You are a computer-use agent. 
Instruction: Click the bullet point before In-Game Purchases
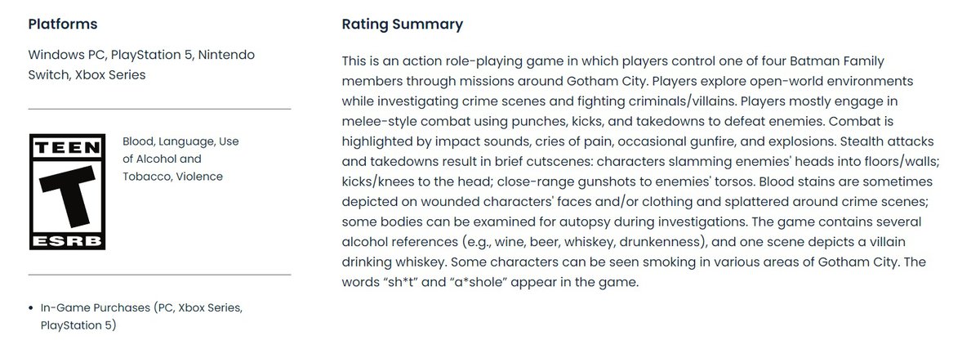click(31, 308)
